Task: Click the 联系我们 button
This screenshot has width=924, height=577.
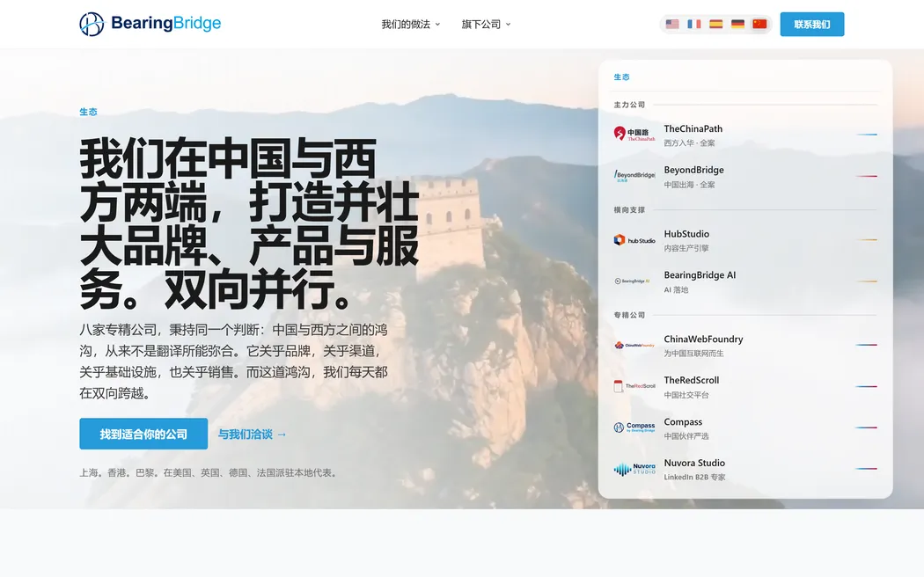Action: pyautogui.click(x=812, y=24)
